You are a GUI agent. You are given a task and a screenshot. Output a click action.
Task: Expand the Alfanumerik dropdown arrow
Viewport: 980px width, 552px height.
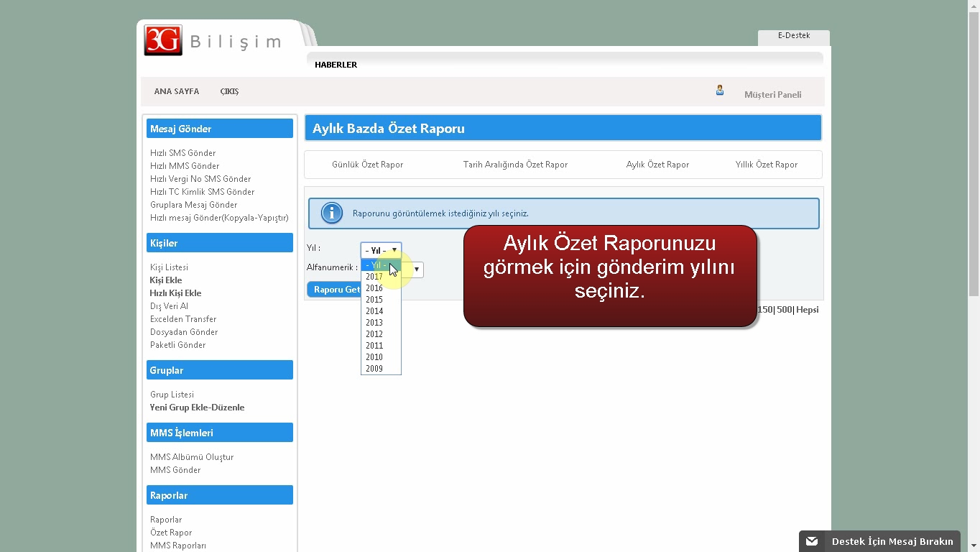(416, 270)
